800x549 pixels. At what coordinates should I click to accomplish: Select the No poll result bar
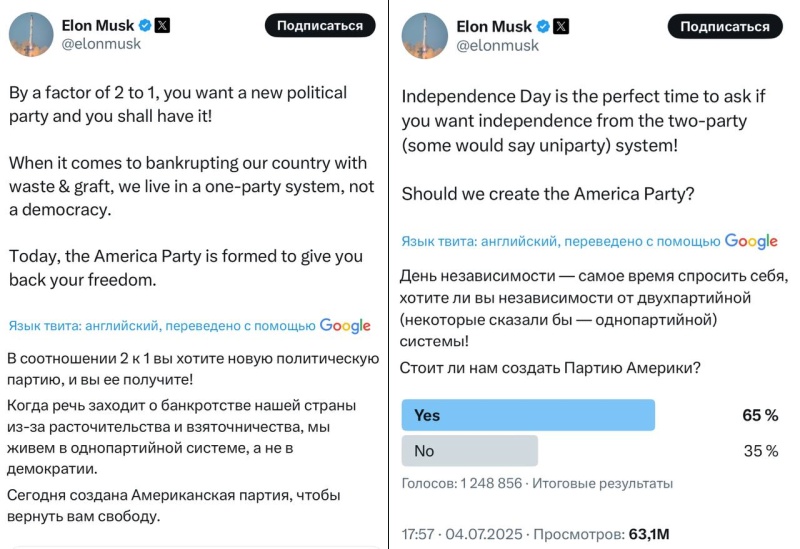469,451
